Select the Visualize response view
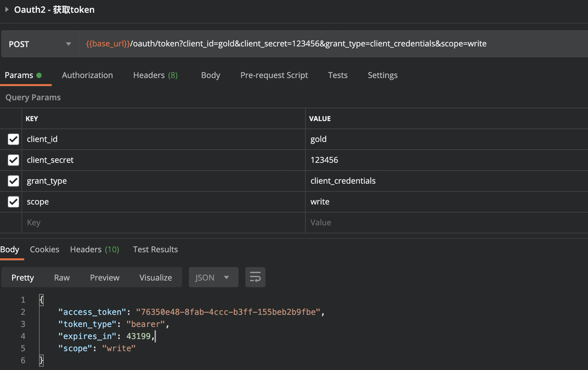This screenshot has width=588, height=370. [156, 278]
